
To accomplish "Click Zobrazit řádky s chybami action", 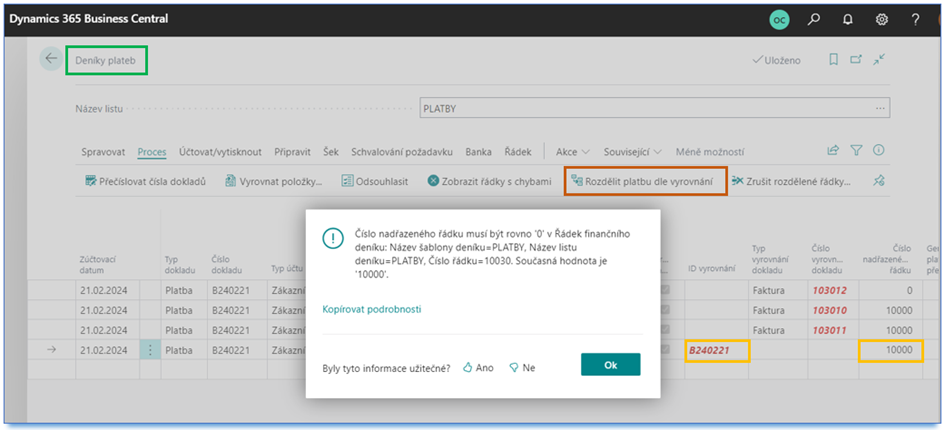I will click(489, 181).
